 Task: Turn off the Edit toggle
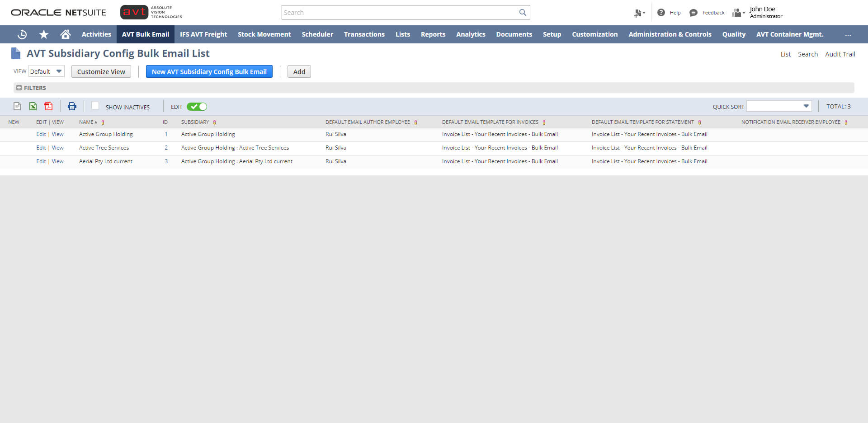196,106
